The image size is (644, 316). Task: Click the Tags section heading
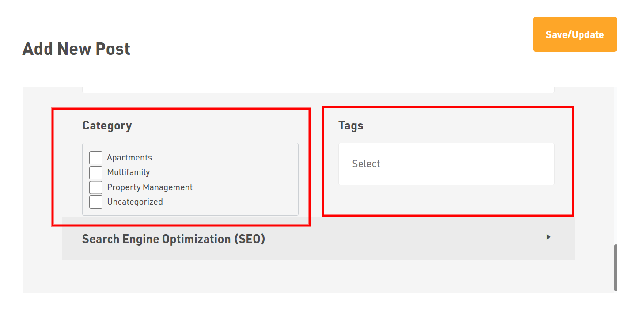[351, 126]
